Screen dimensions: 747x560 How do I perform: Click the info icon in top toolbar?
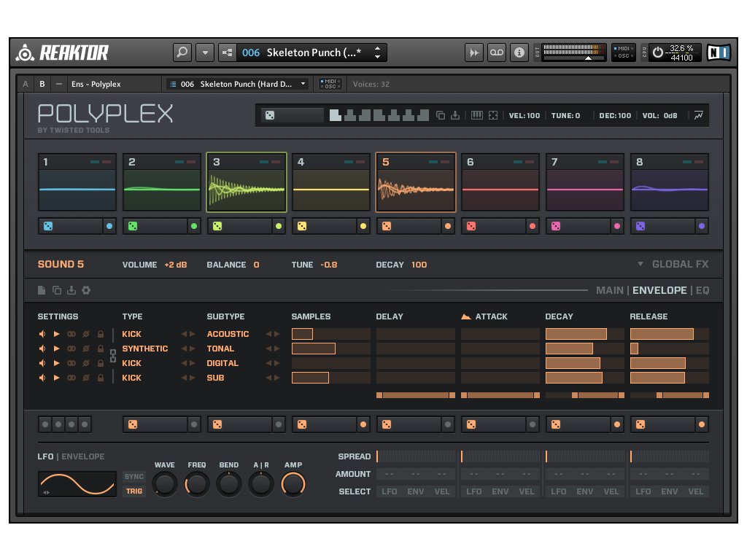519,52
